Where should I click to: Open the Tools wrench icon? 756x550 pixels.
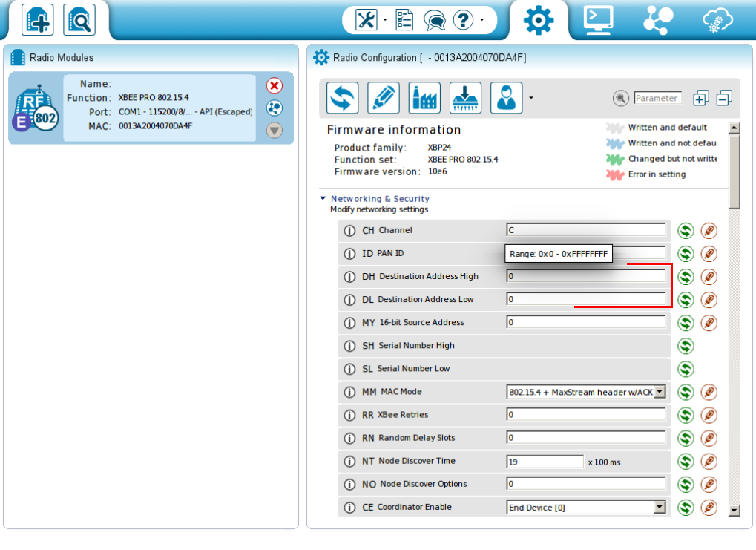click(x=366, y=20)
